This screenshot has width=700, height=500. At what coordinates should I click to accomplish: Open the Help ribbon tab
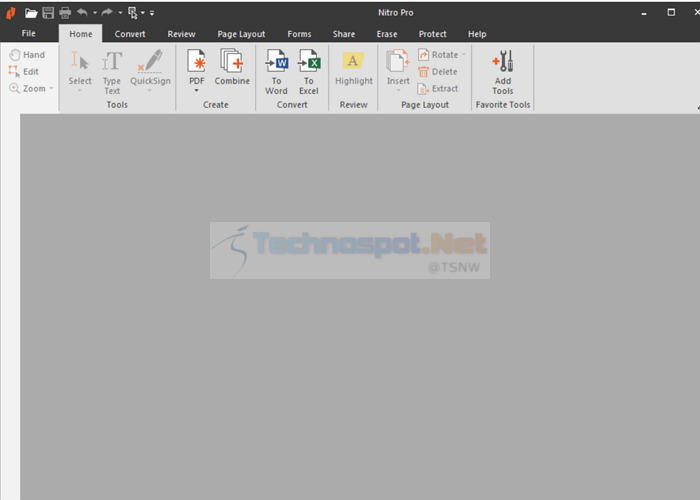477,34
